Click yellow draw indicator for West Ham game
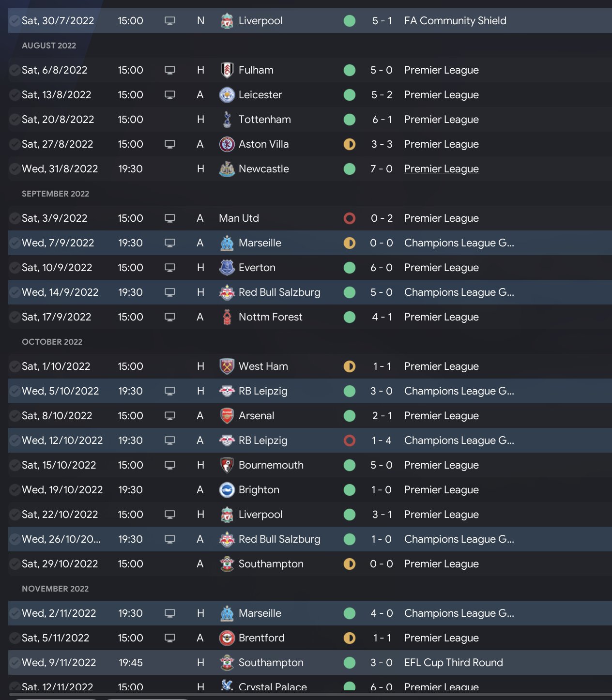The height and width of the screenshot is (700, 612). coord(349,366)
